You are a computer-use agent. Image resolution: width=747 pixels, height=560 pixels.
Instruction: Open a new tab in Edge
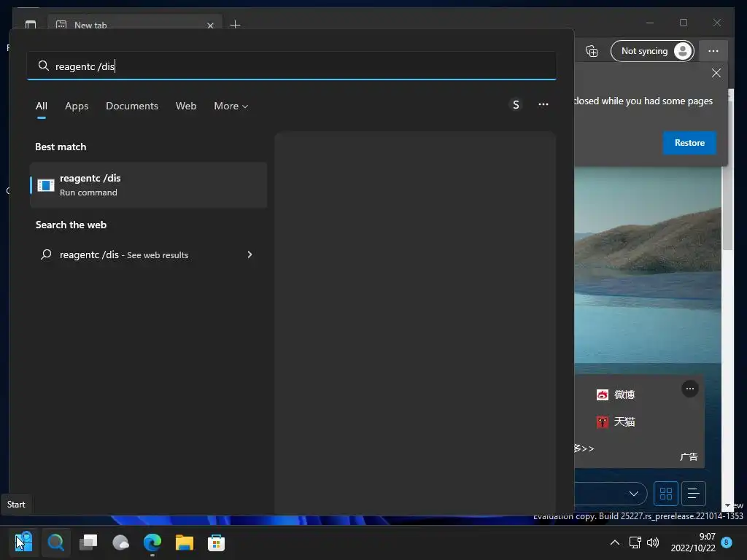coord(235,24)
